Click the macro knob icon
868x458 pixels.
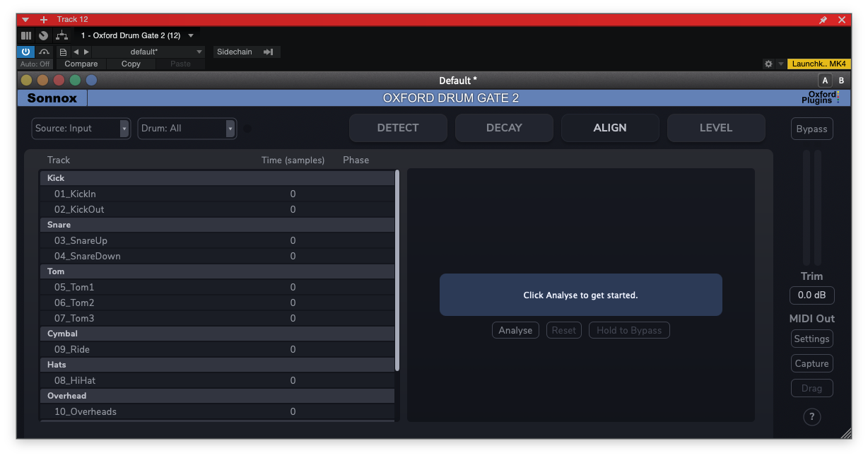coord(44,35)
